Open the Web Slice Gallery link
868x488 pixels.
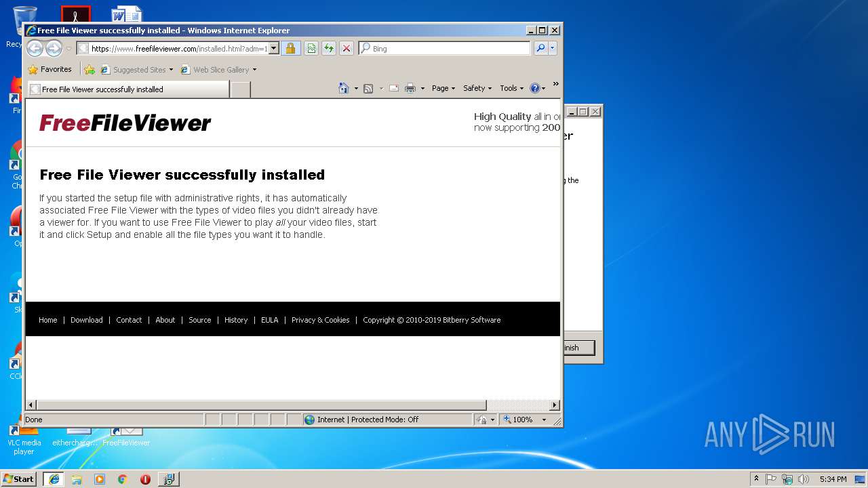click(x=218, y=69)
